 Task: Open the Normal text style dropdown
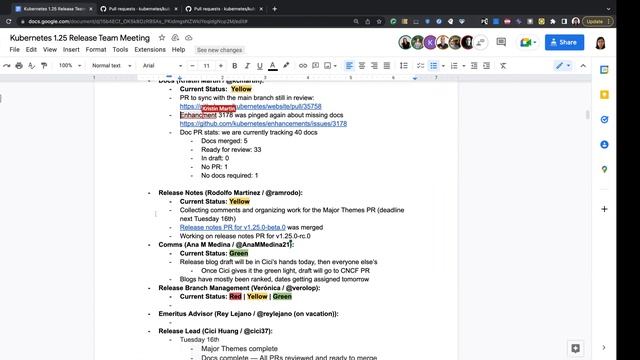click(111, 66)
